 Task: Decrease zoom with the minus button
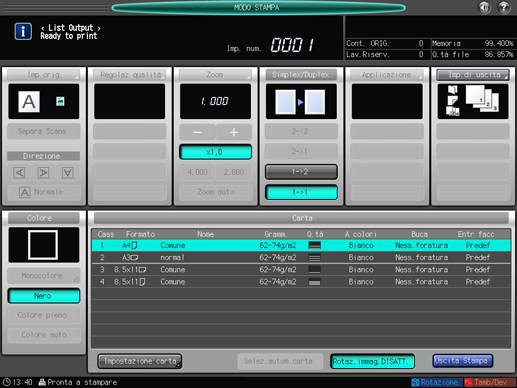(197, 132)
